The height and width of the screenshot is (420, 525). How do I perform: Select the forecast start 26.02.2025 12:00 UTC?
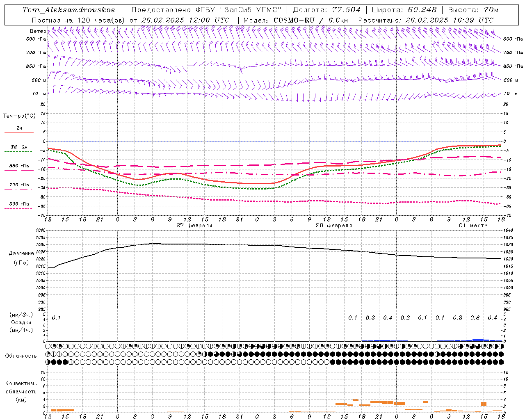tap(185, 20)
